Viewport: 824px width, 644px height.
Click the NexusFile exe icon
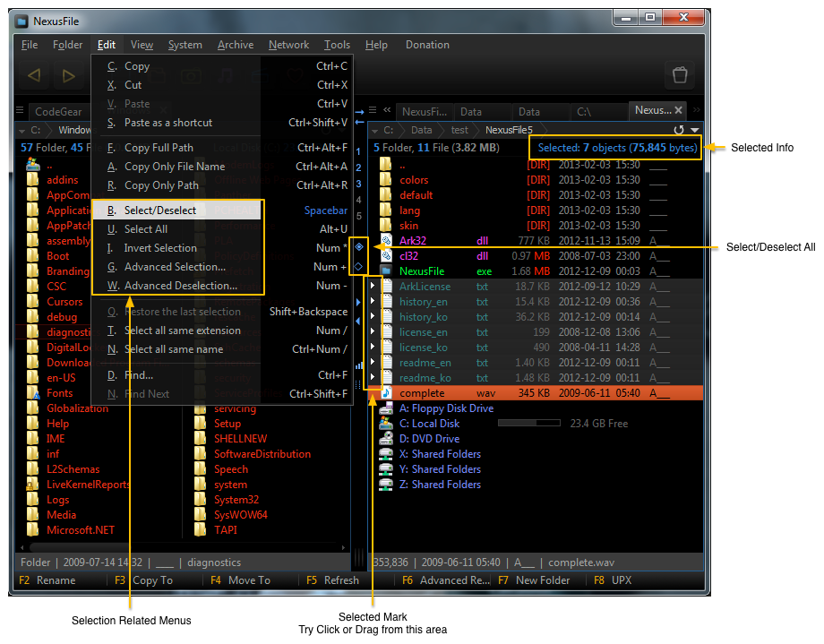(386, 270)
